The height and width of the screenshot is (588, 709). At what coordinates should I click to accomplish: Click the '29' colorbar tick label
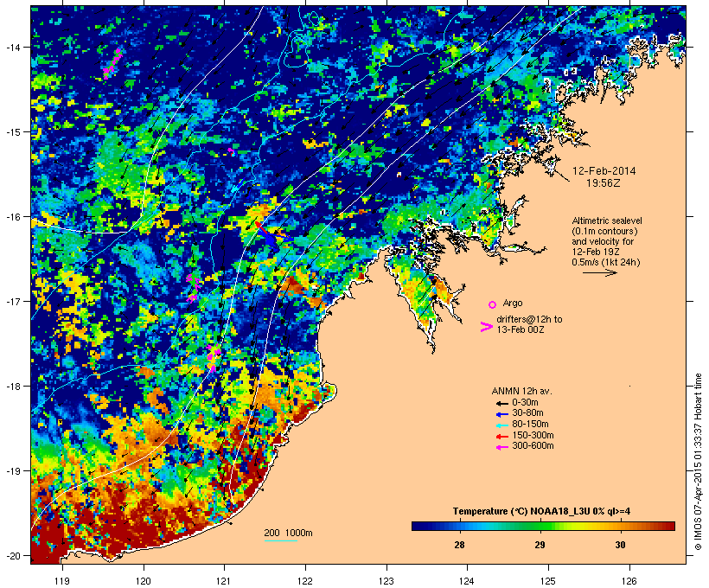pos(540,545)
